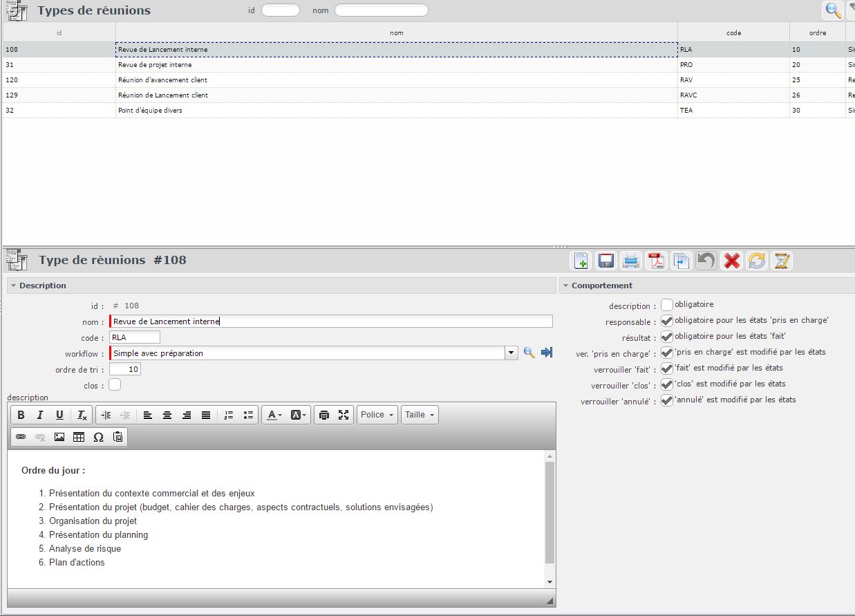Image resolution: width=855 pixels, height=616 pixels.
Task: Toggle the 'clos' checkbox
Action: click(x=115, y=385)
